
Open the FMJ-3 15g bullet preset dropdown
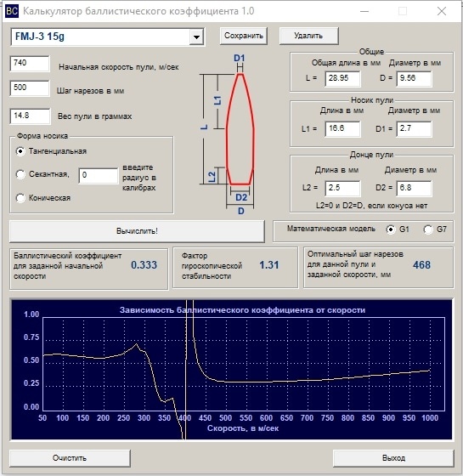[196, 37]
